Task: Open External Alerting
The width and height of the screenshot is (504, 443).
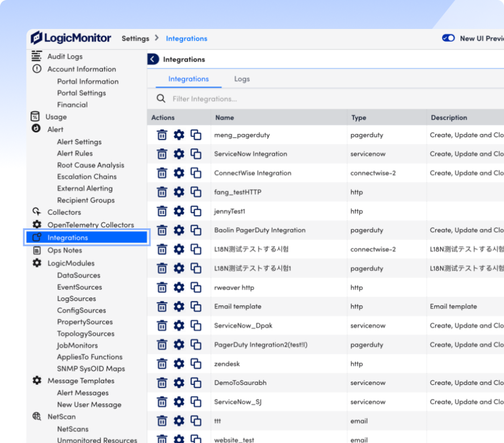Action: (85, 188)
